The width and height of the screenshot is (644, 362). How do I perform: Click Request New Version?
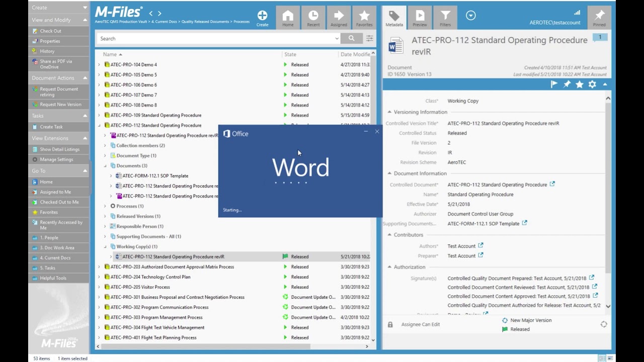(x=60, y=104)
